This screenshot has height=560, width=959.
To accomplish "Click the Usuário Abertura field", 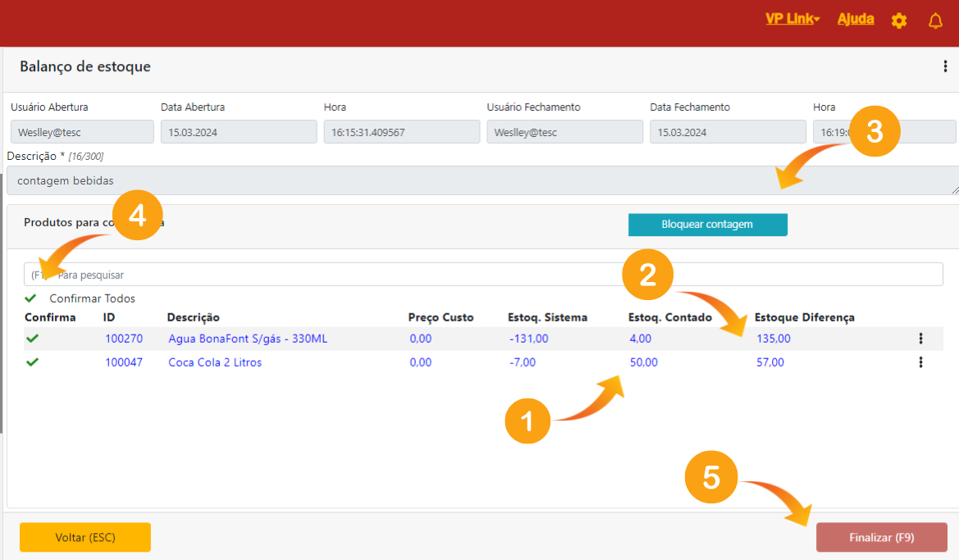I will 82,132.
